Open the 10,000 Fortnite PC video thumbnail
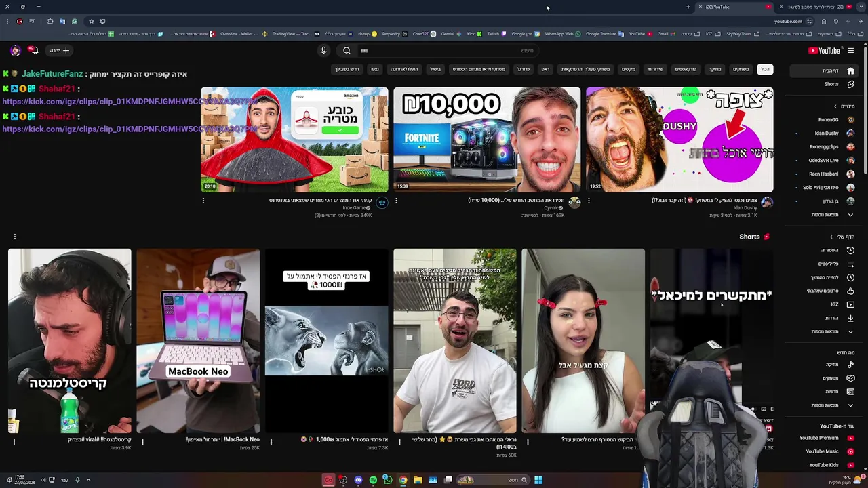This screenshot has width=868, height=488. click(x=487, y=140)
